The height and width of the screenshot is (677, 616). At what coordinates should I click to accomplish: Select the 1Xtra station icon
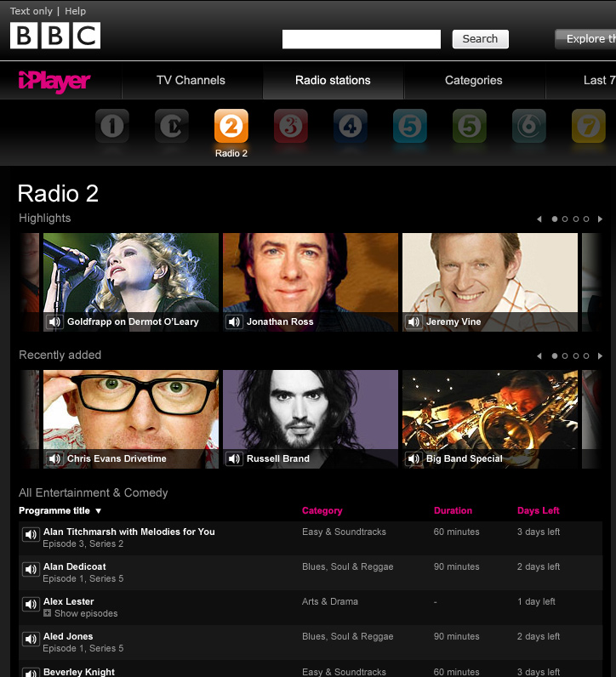pyautogui.click(x=172, y=127)
